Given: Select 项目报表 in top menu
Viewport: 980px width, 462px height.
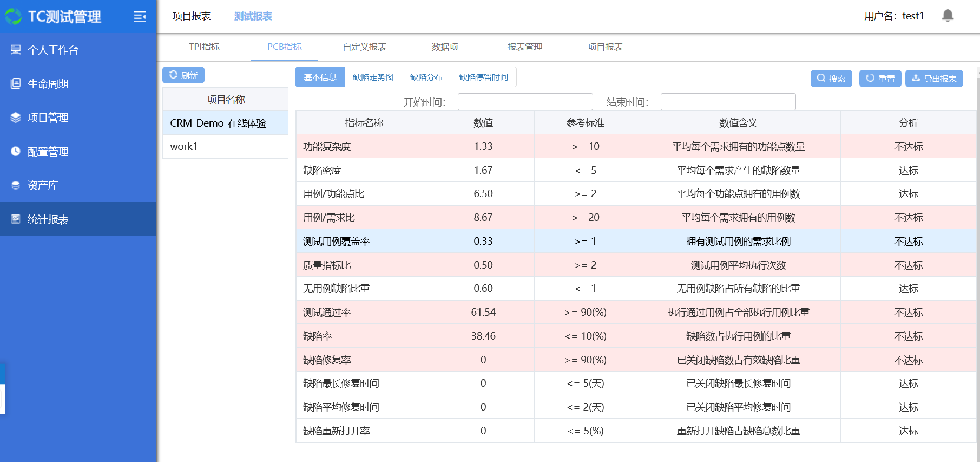Looking at the screenshot, I should coord(192,16).
